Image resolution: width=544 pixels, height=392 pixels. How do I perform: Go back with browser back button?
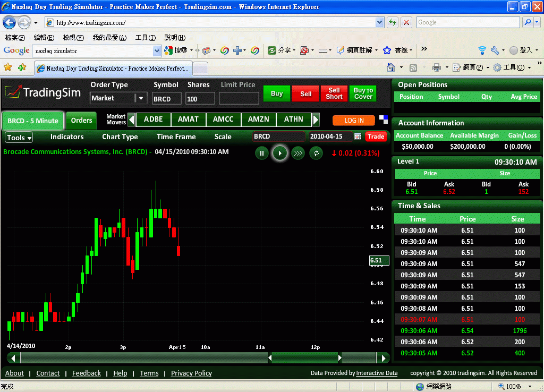10,23
